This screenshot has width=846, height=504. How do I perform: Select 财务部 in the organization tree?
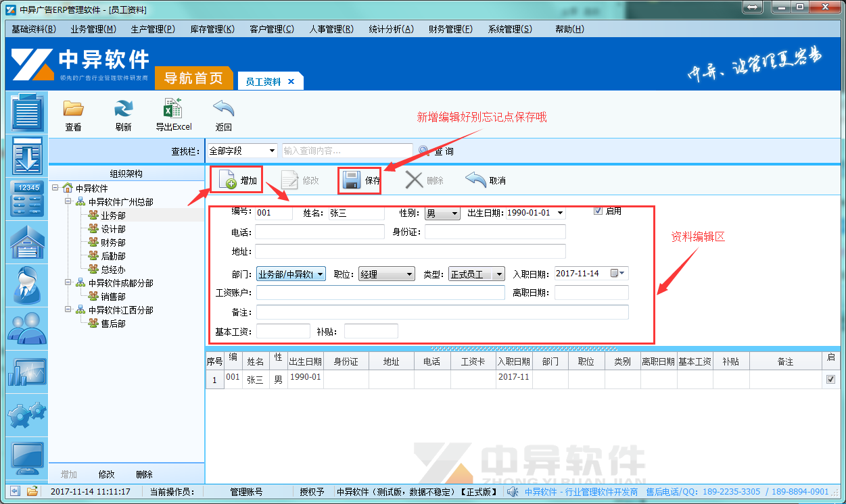(113, 243)
